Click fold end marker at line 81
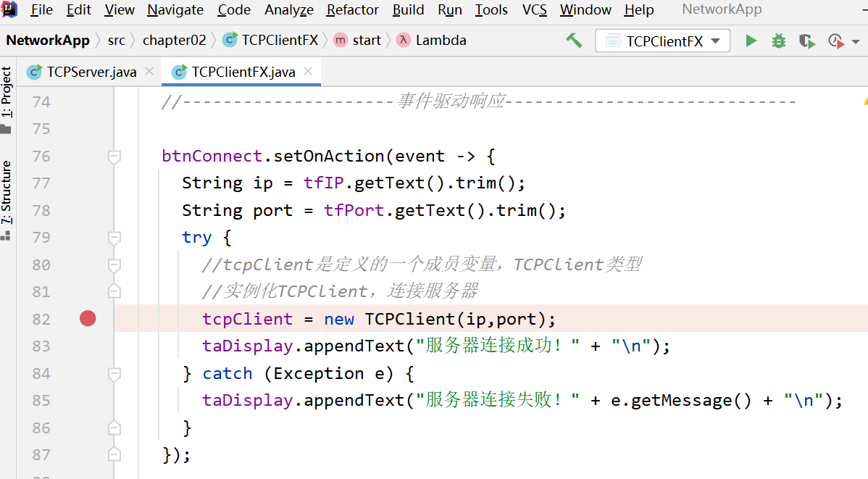 click(114, 291)
